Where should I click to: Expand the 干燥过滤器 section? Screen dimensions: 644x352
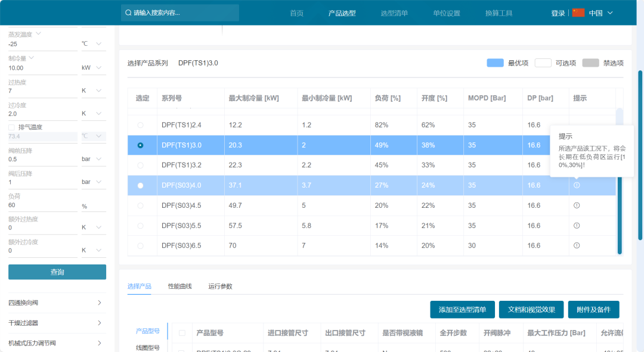[57, 323]
